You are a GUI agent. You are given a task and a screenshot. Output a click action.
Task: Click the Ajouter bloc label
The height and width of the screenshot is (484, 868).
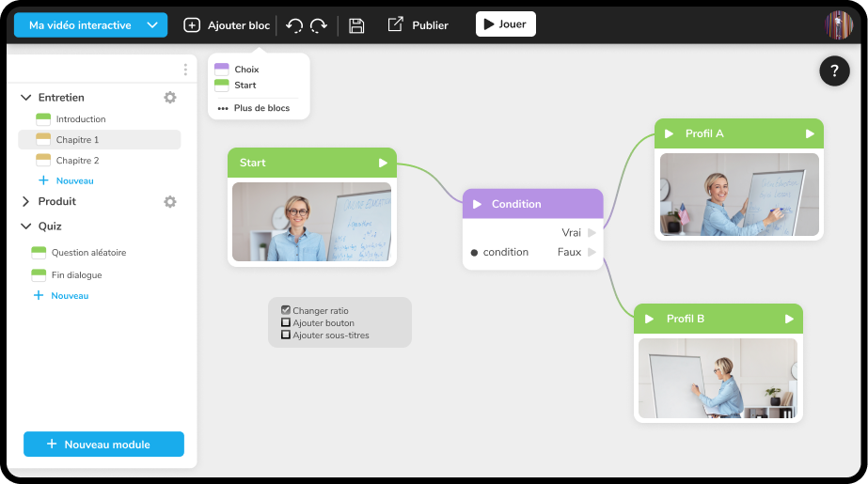click(239, 25)
